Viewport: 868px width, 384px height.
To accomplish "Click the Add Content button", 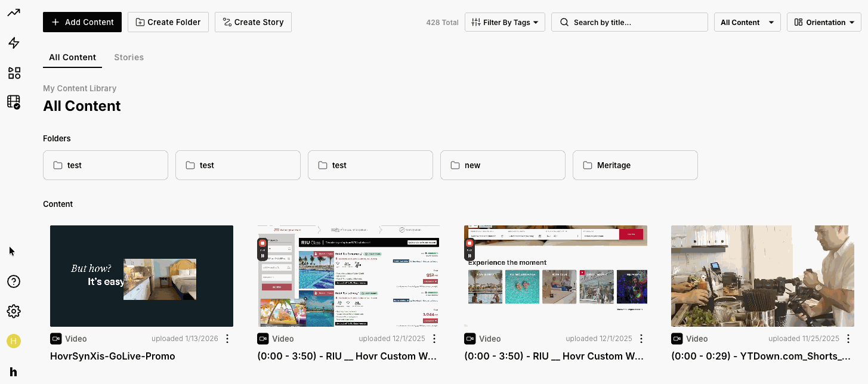I will pos(82,22).
